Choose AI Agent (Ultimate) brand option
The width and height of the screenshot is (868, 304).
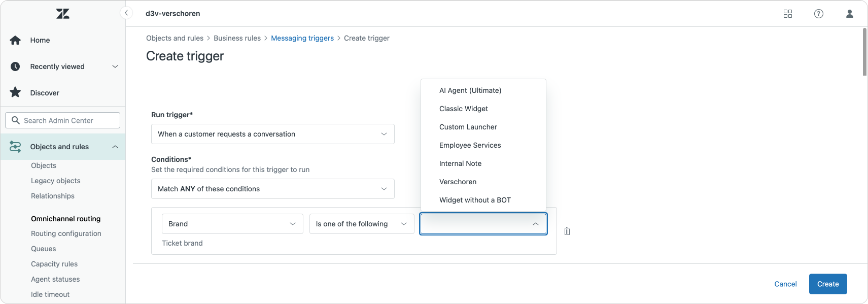pos(470,90)
